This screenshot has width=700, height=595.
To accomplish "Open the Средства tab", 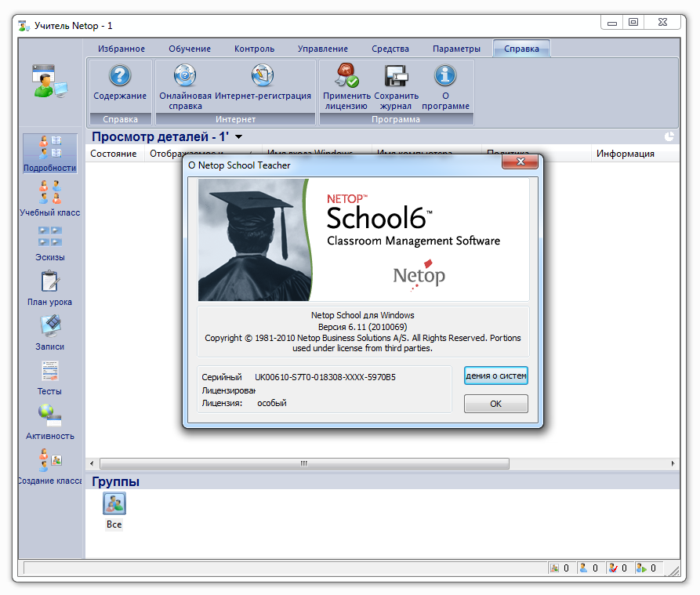I will pyautogui.click(x=390, y=49).
